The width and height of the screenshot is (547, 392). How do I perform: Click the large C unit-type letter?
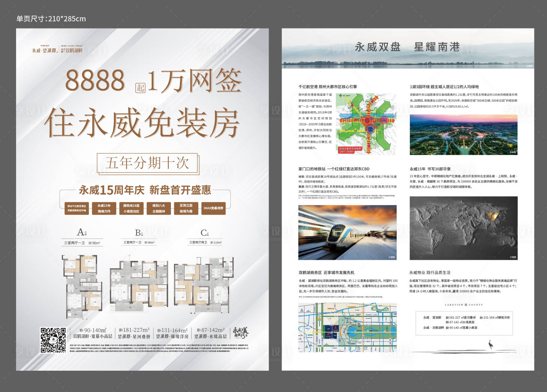[x=204, y=233]
